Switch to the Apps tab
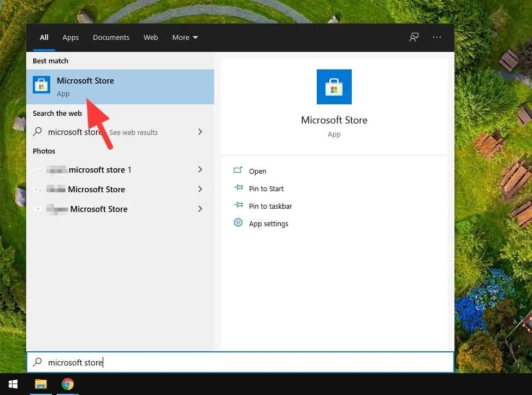The image size is (532, 395). point(70,37)
